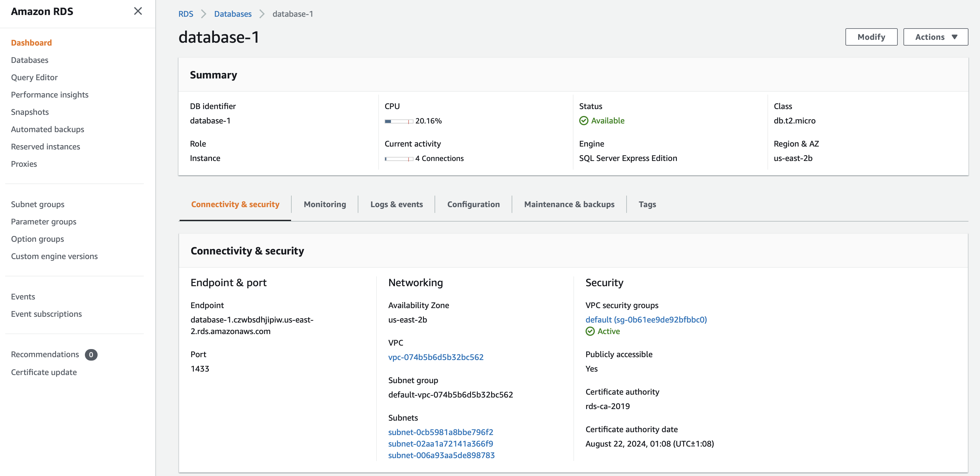Select the Configuration tab

pos(473,204)
